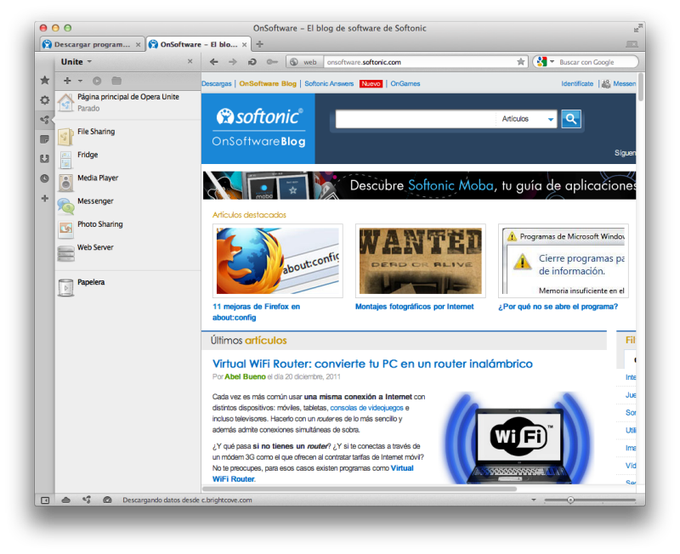Select the Unite panel icon in sidebar

click(45, 120)
